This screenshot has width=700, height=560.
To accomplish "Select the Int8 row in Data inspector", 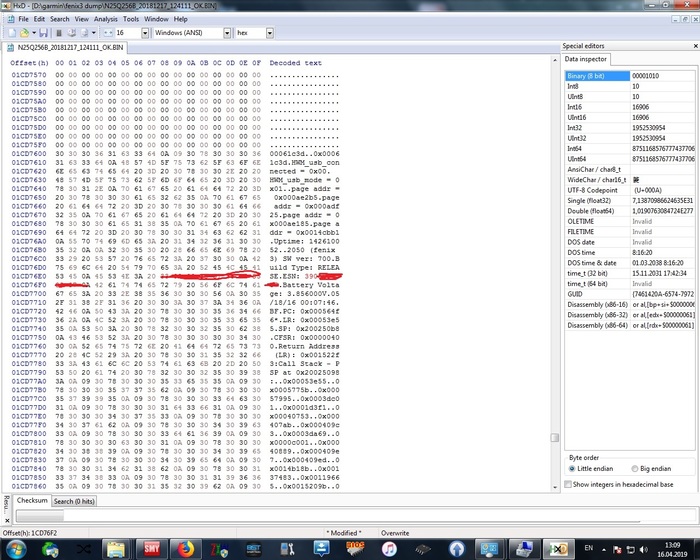I will 630,86.
